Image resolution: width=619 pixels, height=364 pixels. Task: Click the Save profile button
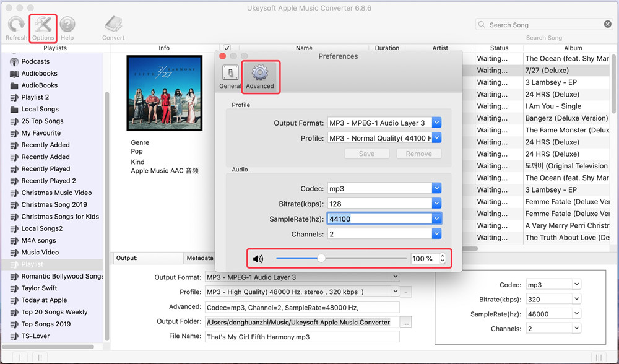pos(366,154)
